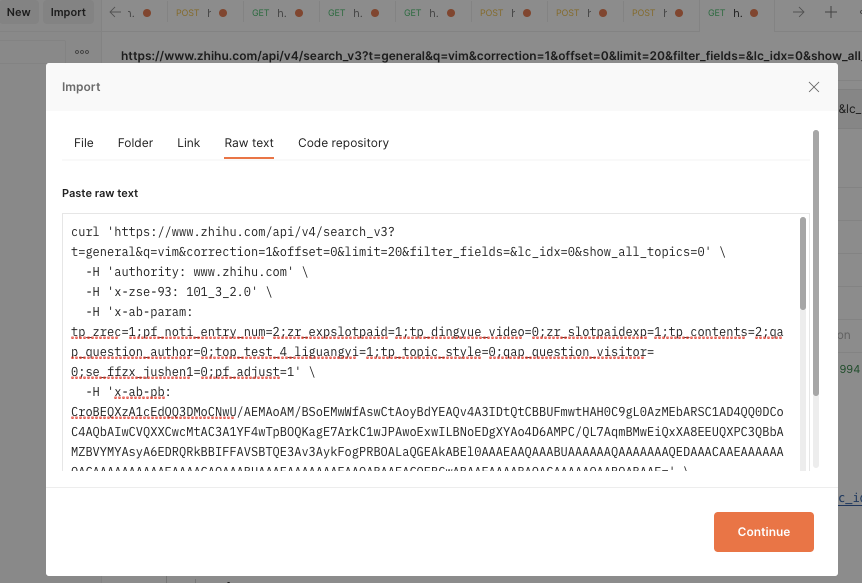
Task: Click the zhihu search_v3 request URL behind dialog
Action: point(490,56)
